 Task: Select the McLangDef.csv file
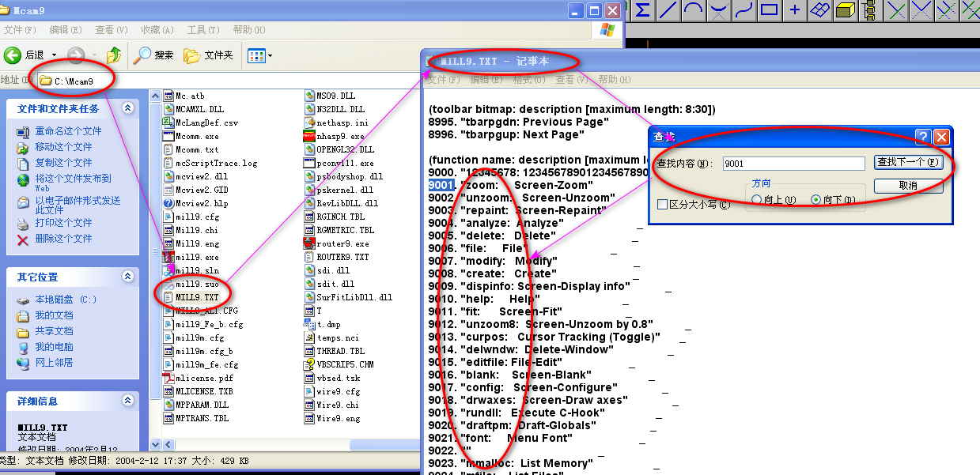[200, 123]
